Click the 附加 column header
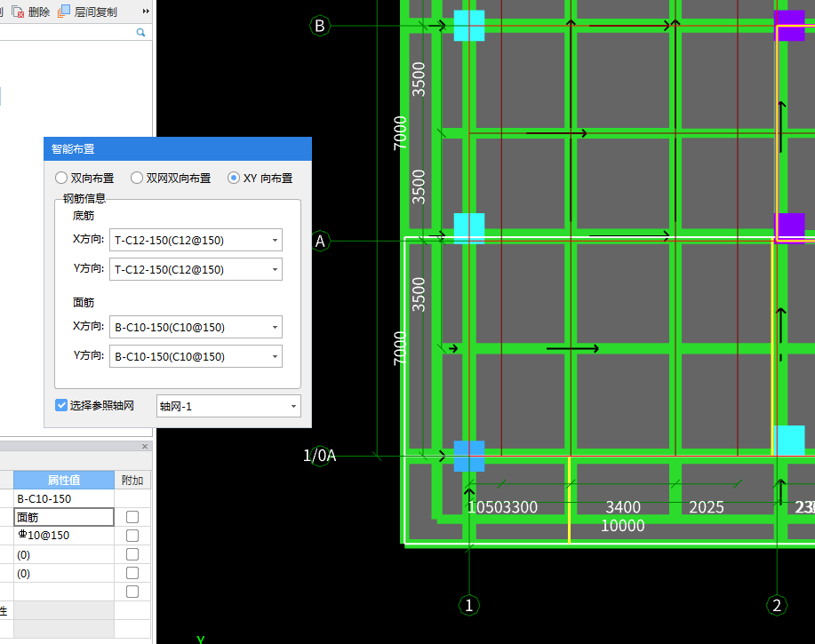Viewport: 815px width, 644px height. pyautogui.click(x=132, y=480)
